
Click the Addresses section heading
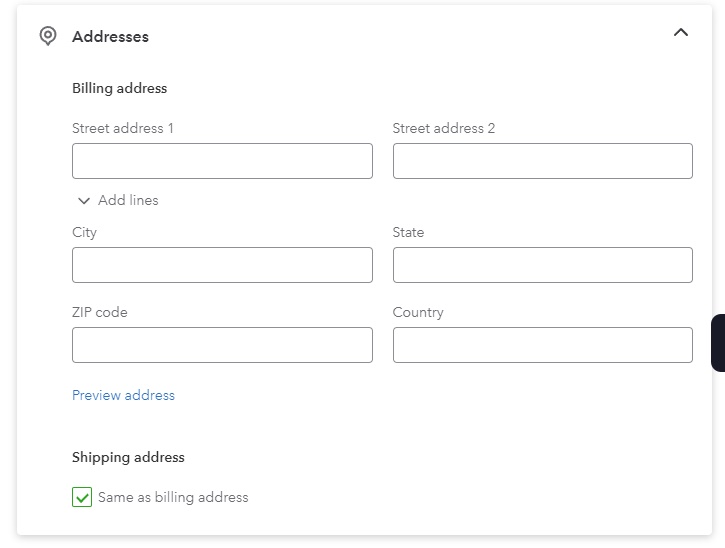(111, 37)
